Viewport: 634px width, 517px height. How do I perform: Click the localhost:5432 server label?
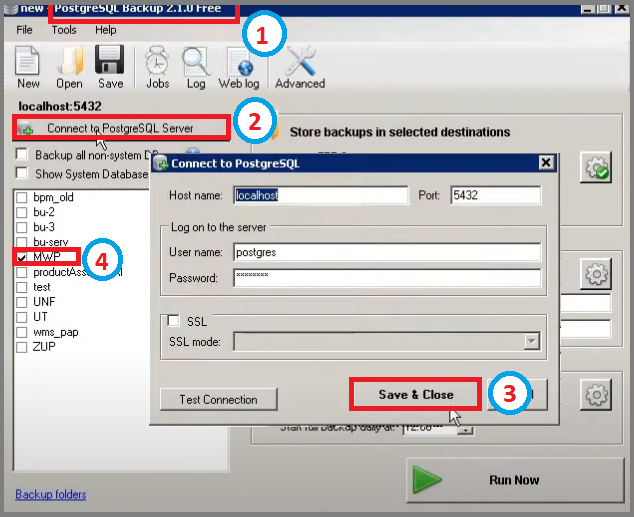click(60, 106)
